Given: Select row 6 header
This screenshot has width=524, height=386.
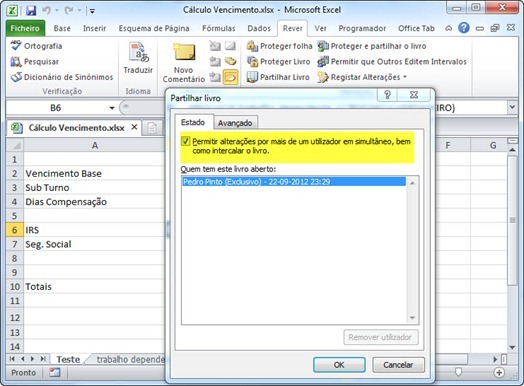Looking at the screenshot, I should pos(14,230).
